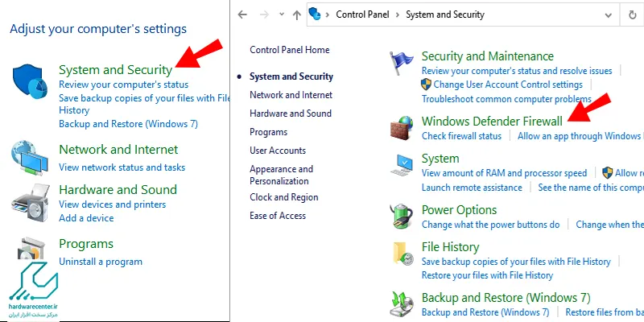Click View devices and printers link
The width and height of the screenshot is (644, 322).
point(112,204)
